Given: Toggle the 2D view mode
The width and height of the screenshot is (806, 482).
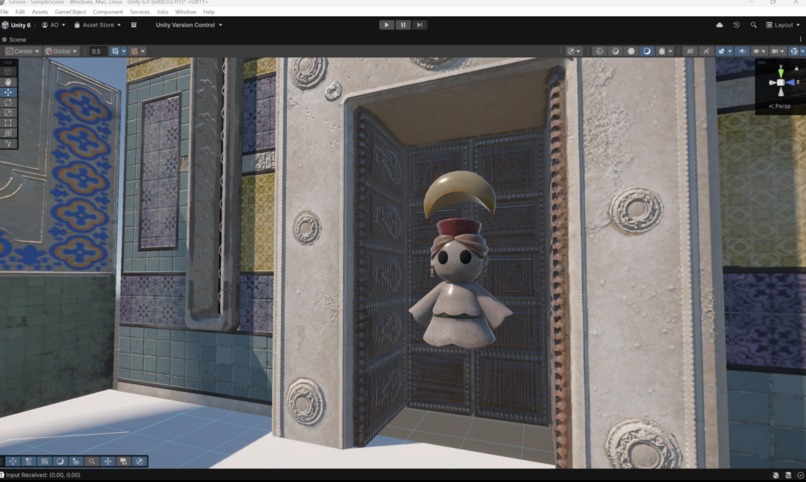Looking at the screenshot, I should [690, 51].
